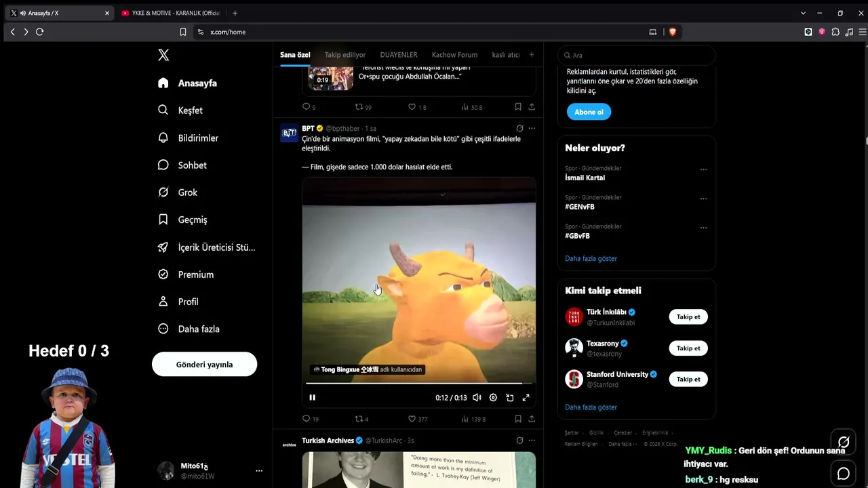The height and width of the screenshot is (488, 868).
Task: Mute the video volume
Action: (x=477, y=398)
